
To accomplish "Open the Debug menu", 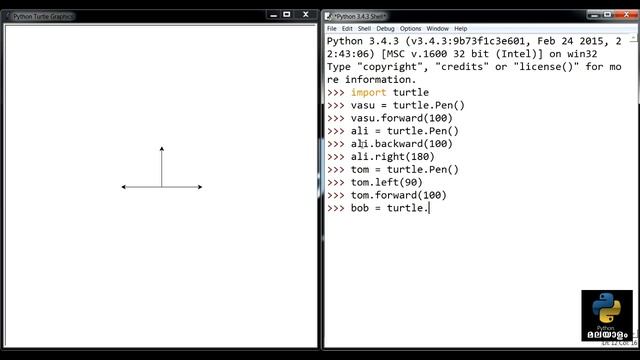I will (385, 29).
